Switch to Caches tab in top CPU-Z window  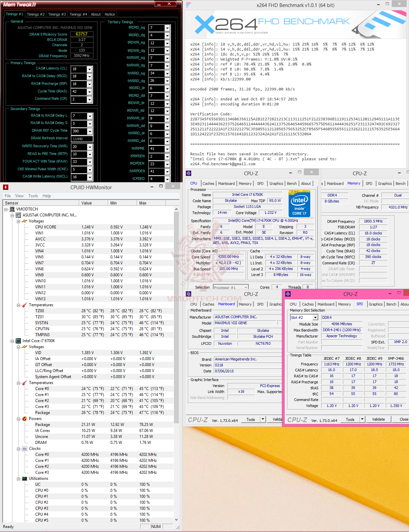[208, 184]
